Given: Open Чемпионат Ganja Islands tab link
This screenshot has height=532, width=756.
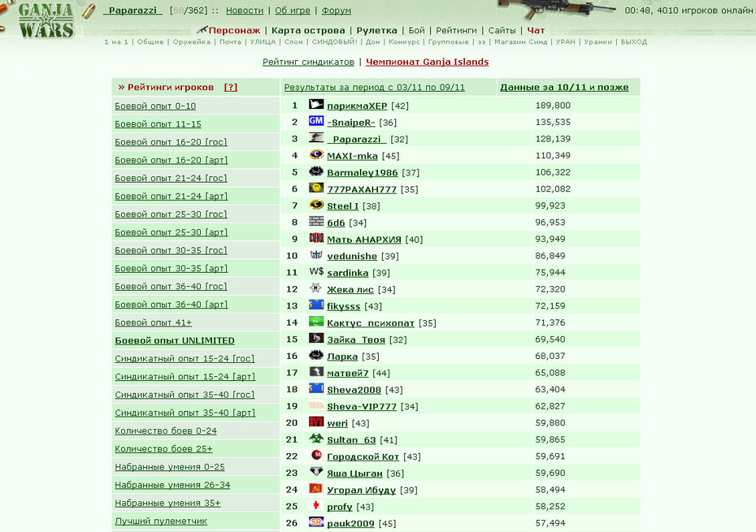Looking at the screenshot, I should click(x=427, y=62).
